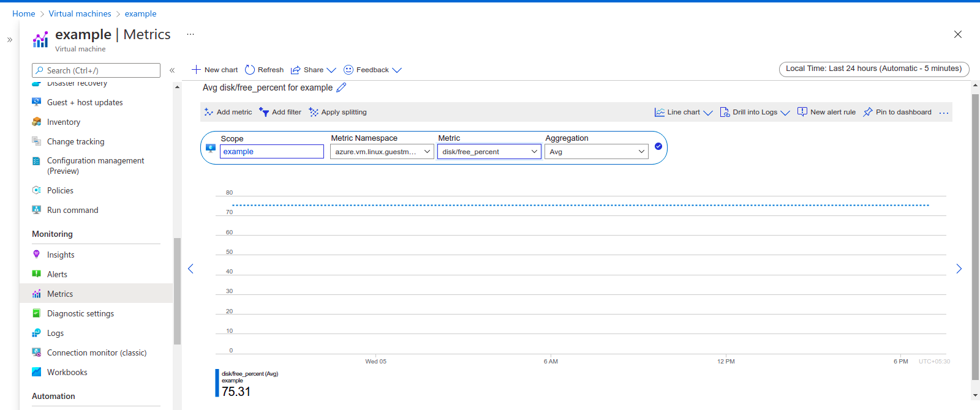Collapse the sidebar menu with double chevron
Screen dimensions: 980x410
(172, 70)
